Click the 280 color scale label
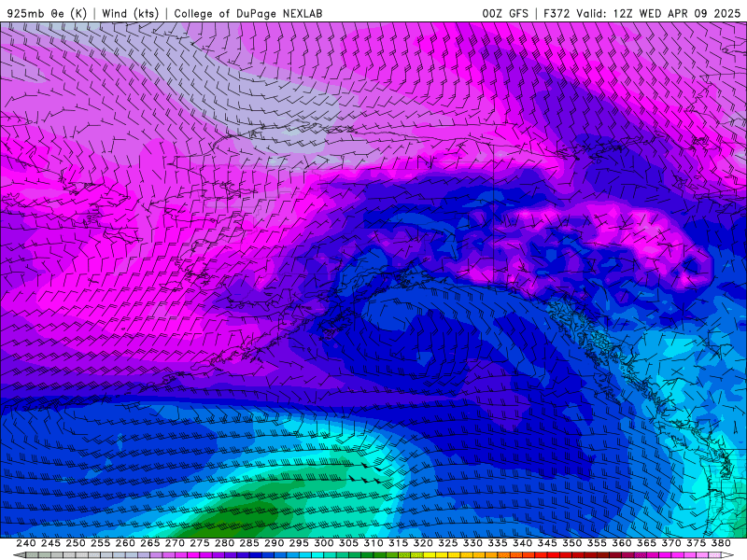Viewport: 747px width, 560px height. tap(224, 543)
